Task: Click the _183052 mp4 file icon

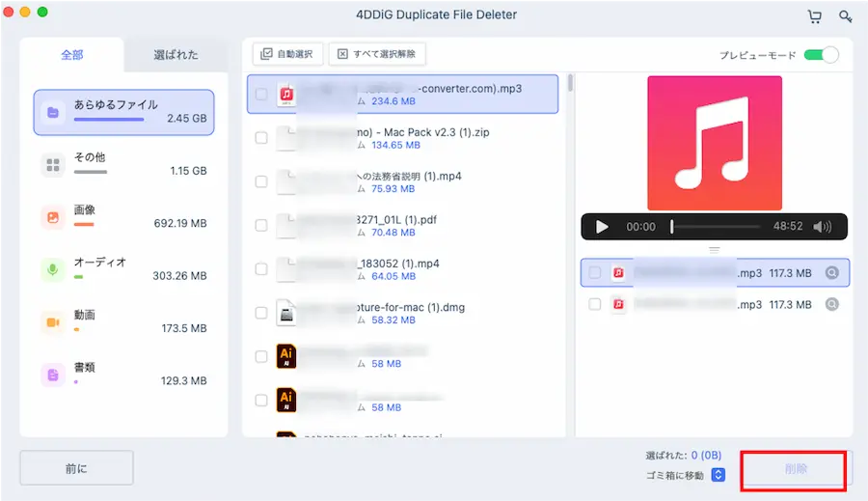Action: click(x=286, y=269)
